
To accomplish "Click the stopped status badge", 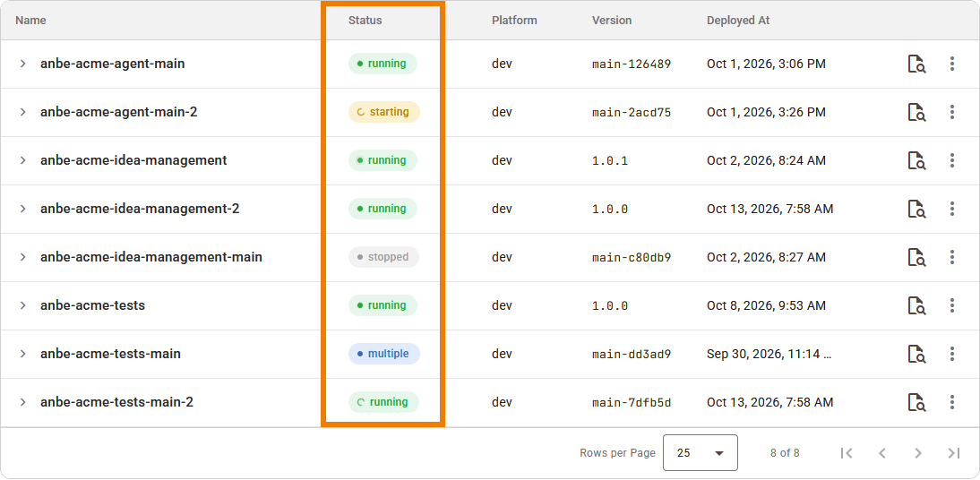I will 383,257.
